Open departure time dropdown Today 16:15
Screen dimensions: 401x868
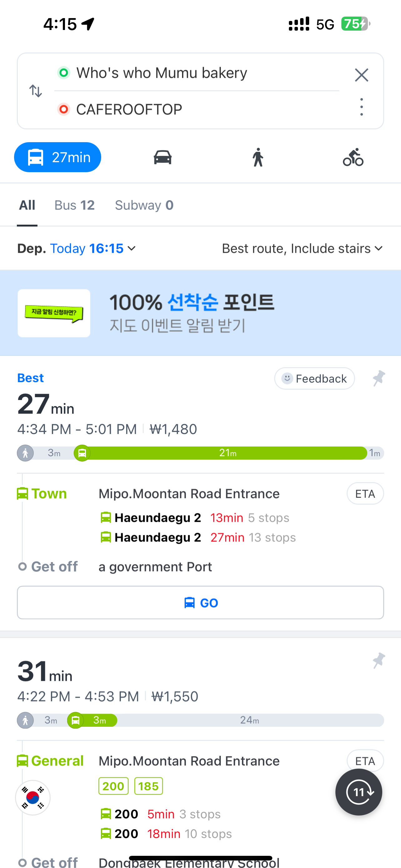tap(93, 249)
